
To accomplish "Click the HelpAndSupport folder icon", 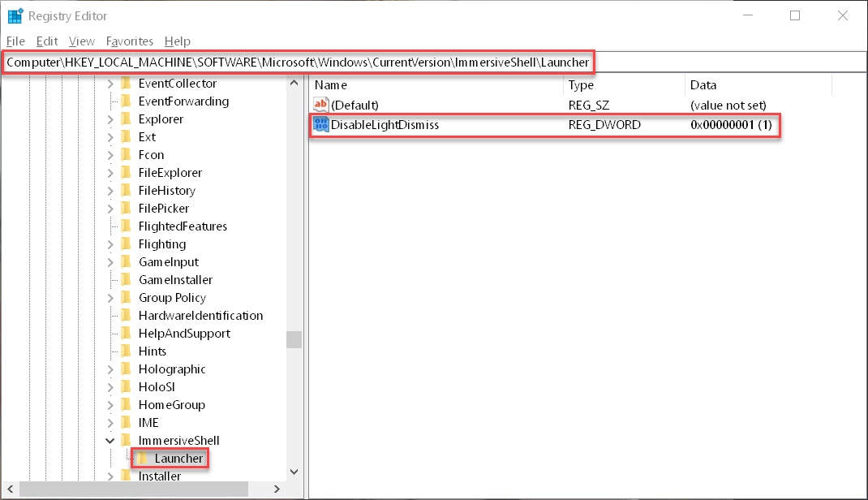I will coord(127,334).
